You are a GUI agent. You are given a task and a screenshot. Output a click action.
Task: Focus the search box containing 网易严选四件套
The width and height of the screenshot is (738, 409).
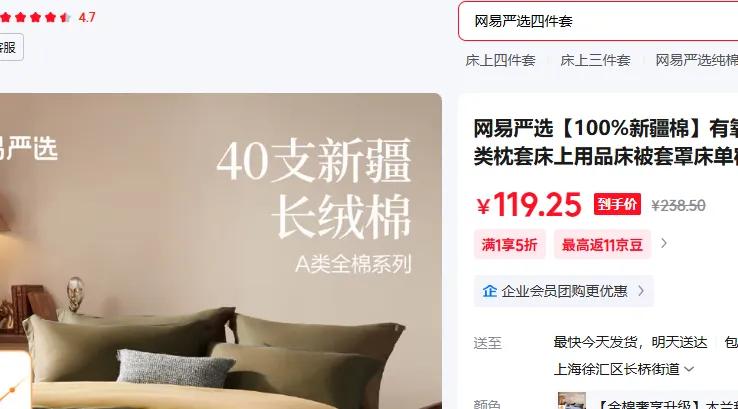click(x=598, y=21)
